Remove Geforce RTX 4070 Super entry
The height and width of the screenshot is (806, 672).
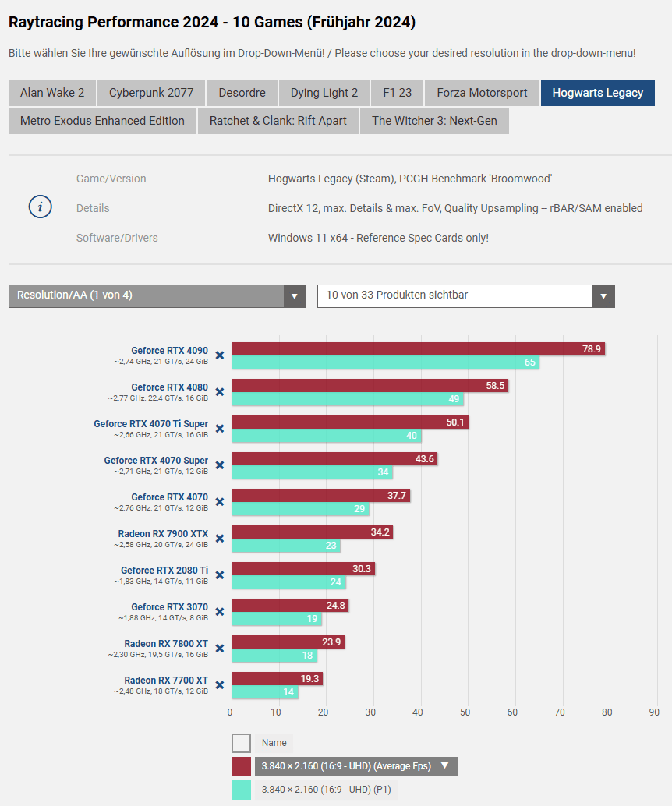click(220, 465)
